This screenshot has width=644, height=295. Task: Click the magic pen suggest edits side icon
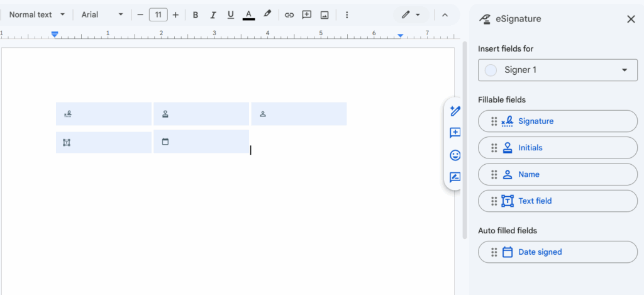coord(455,111)
